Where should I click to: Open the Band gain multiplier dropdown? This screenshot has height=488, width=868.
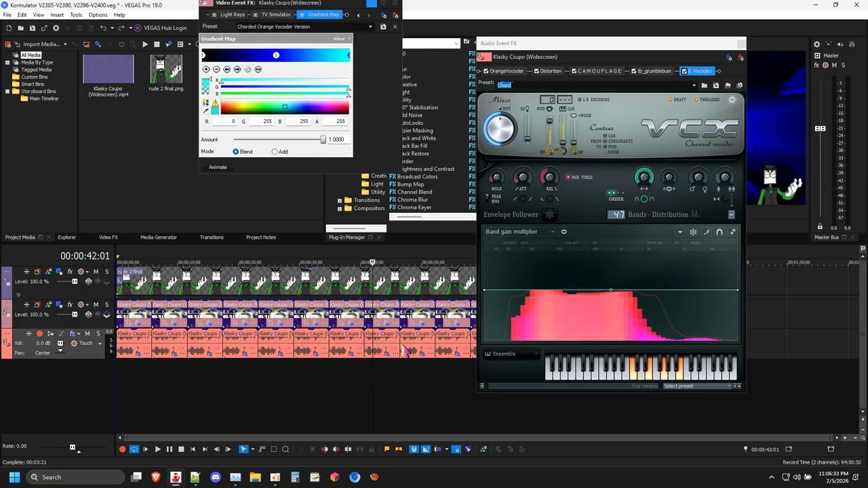tap(519, 232)
